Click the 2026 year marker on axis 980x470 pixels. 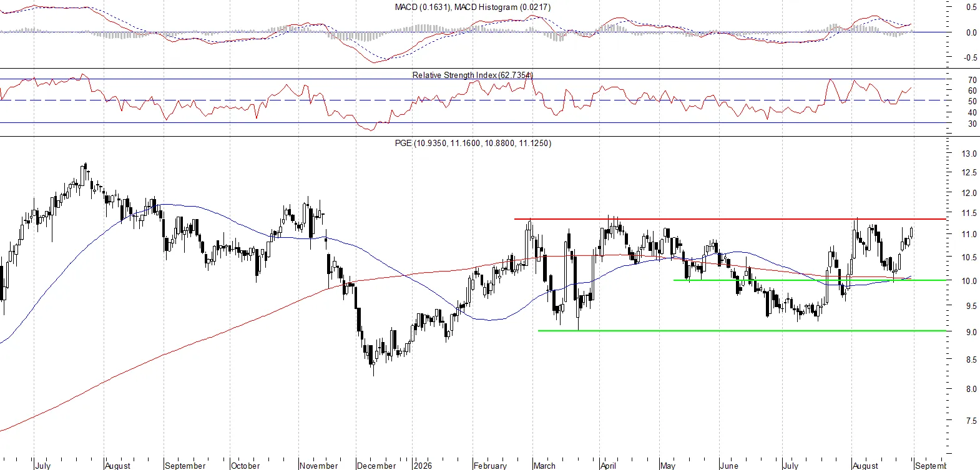[x=423, y=466]
